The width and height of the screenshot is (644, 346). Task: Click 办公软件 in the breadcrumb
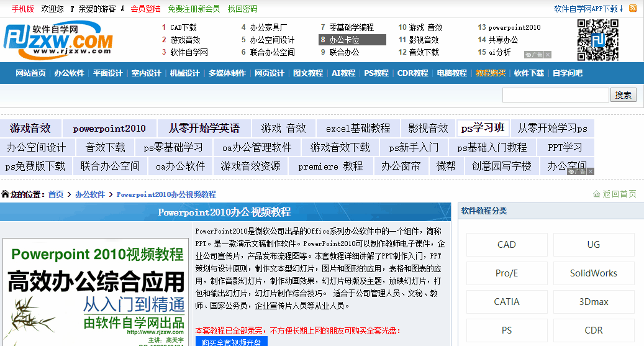(90, 194)
